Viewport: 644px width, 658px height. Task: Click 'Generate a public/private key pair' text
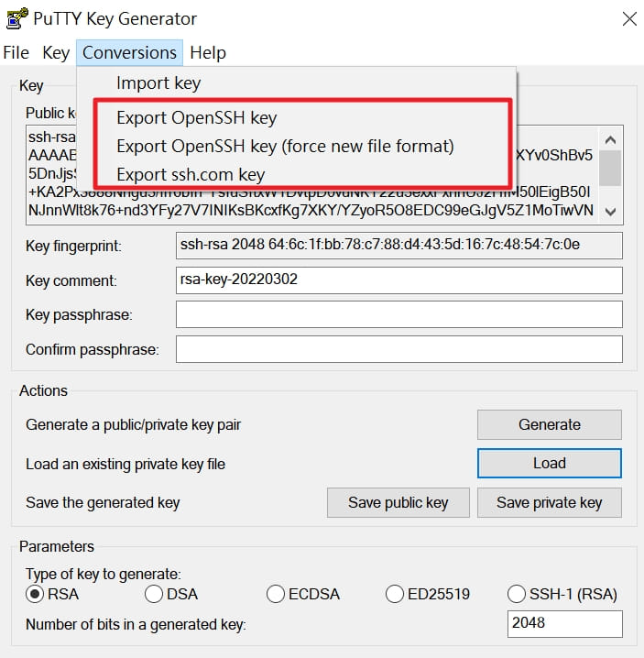133,425
